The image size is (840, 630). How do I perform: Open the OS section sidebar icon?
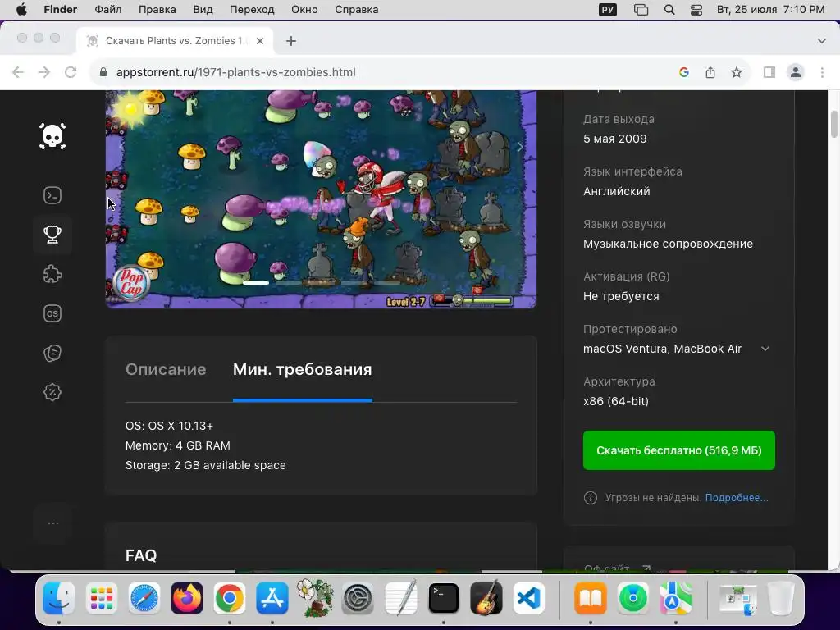pos(52,313)
